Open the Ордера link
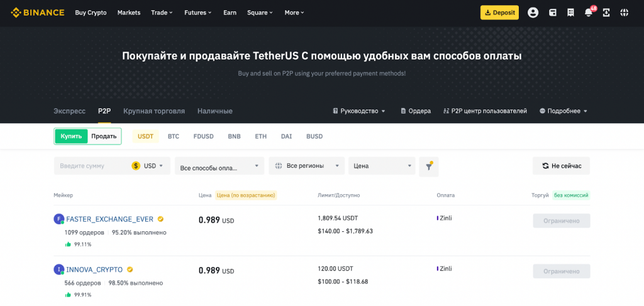 (416, 111)
